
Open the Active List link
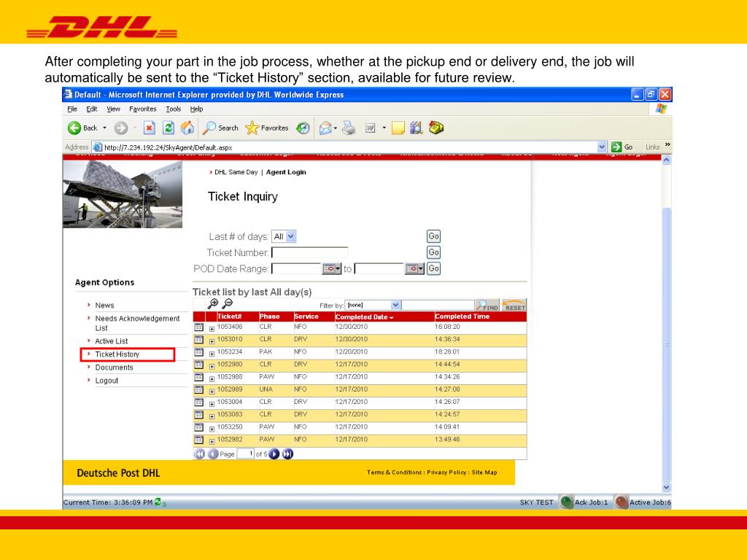[x=112, y=341]
